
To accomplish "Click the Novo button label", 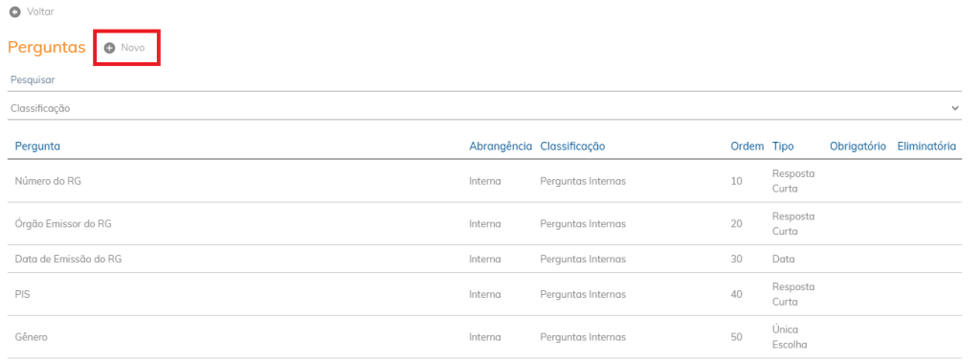I will (x=132, y=48).
